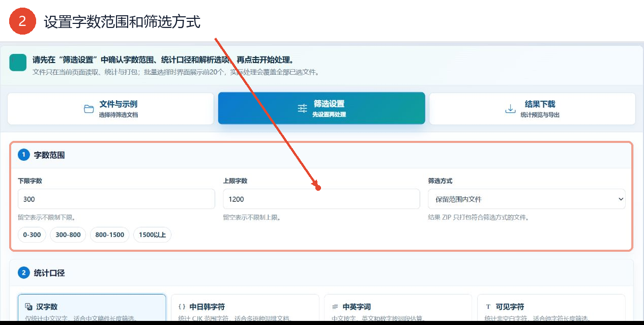This screenshot has height=325, width=644.
Task: Select the 300-800 preset range
Action: (68, 235)
